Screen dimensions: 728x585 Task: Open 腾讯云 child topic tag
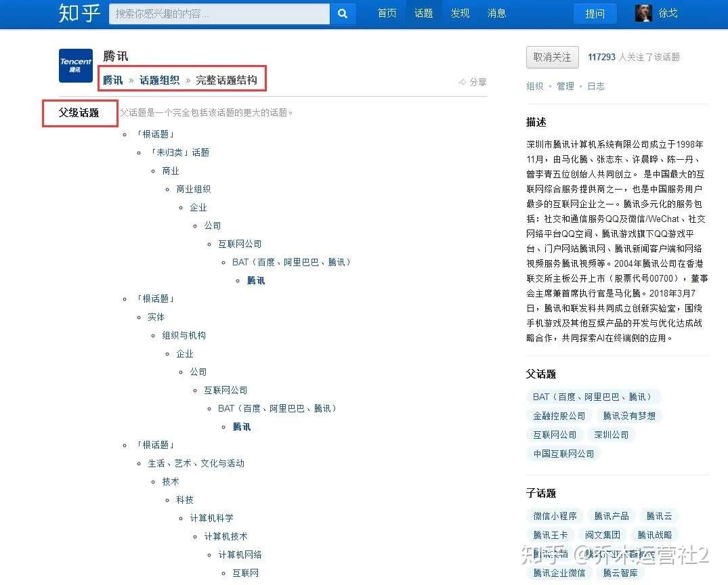pyautogui.click(x=660, y=516)
